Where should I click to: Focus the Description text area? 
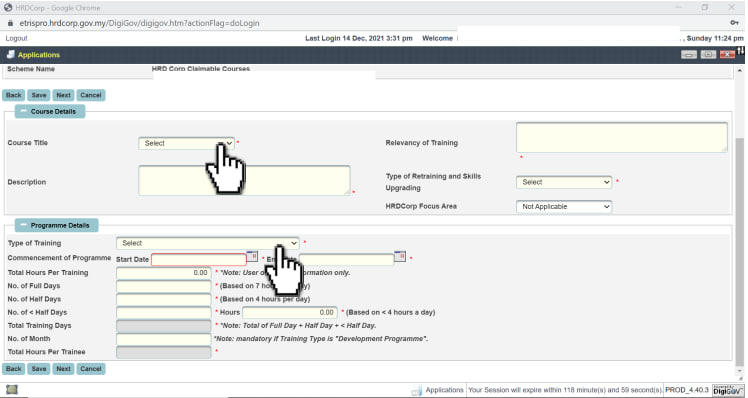click(244, 180)
